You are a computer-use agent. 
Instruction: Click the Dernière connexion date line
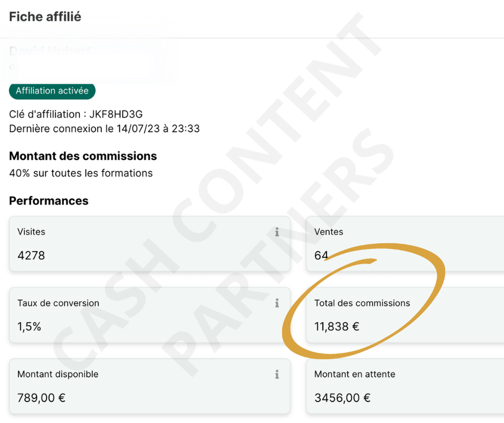105,129
